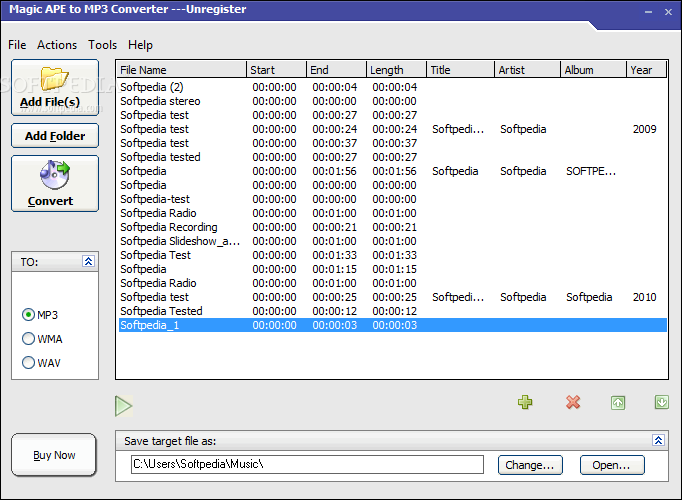Select the Softpedia_1 highlighted row
Screen dimensions: 682x500
click(392, 325)
